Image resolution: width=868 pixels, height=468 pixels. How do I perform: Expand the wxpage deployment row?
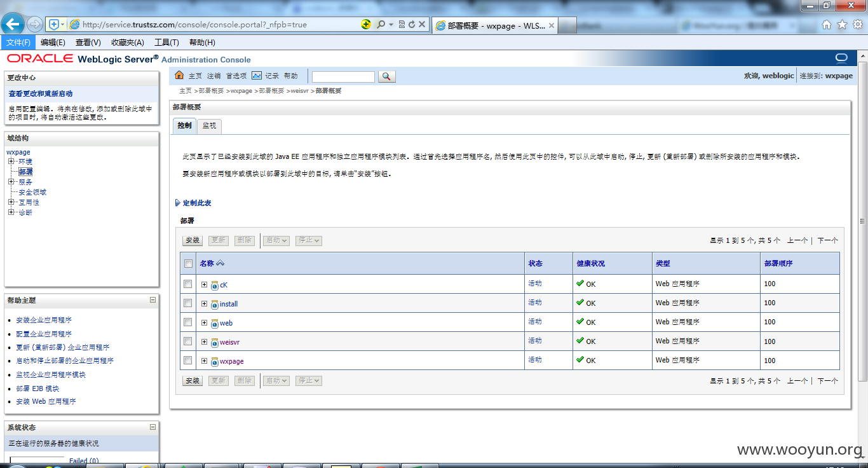click(x=204, y=361)
